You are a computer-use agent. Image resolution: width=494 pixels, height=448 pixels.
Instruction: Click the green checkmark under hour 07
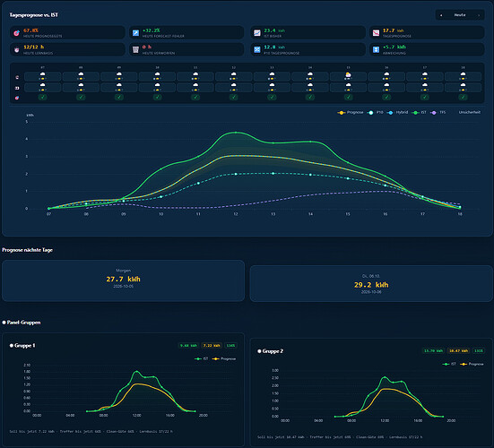[42, 98]
